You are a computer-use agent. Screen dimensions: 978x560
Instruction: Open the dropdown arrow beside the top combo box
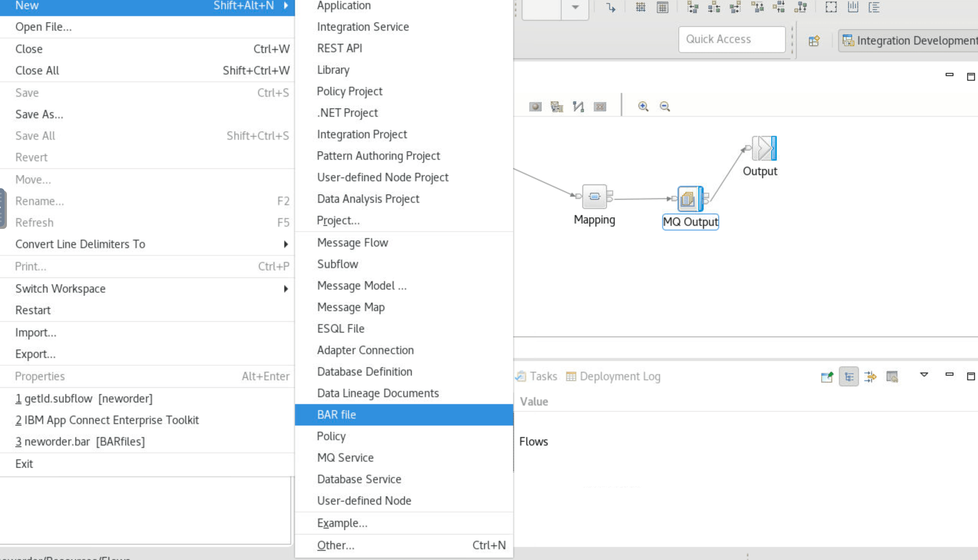click(x=575, y=7)
